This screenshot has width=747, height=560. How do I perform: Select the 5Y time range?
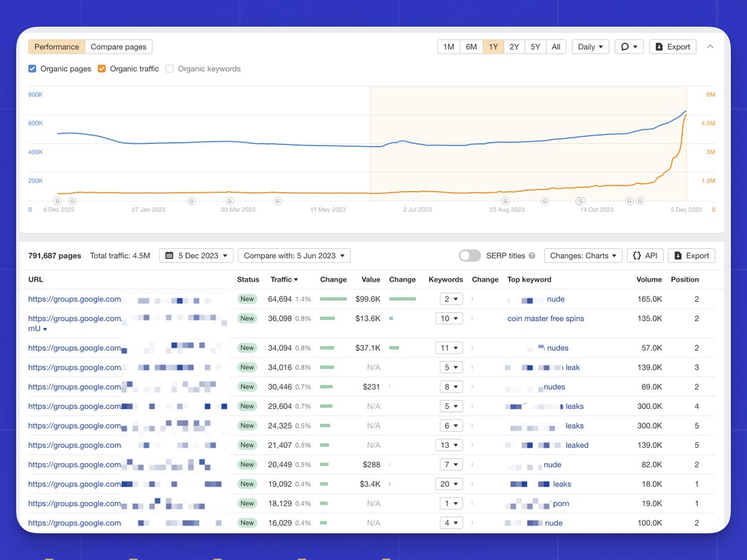535,47
